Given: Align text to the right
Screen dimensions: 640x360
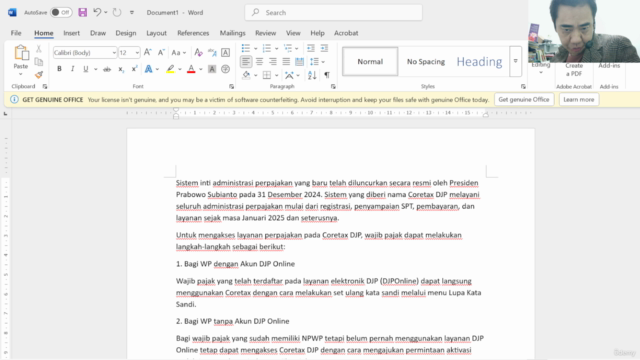Looking at the screenshot, I should pos(273,62).
